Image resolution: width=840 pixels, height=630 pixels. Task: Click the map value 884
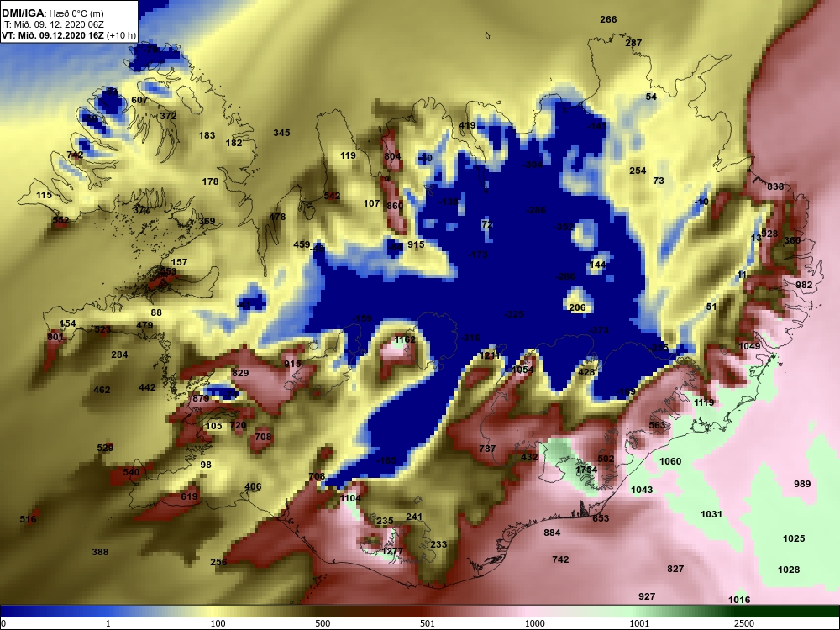pos(552,533)
